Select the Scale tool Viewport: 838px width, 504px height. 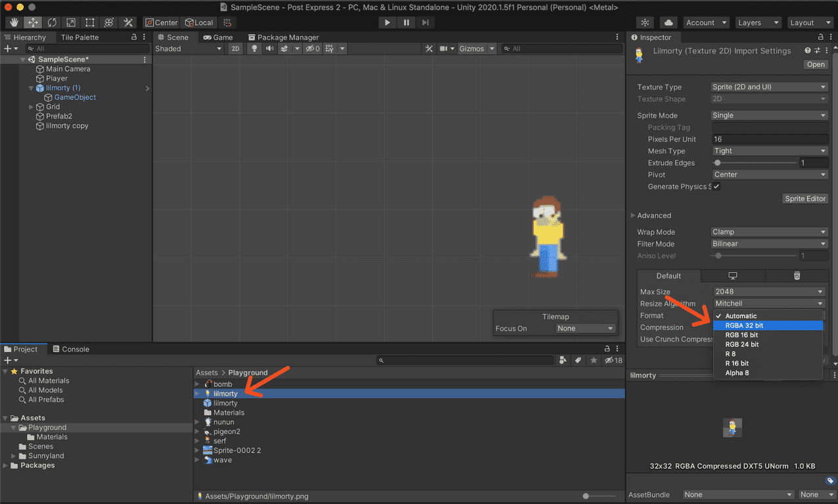tap(70, 22)
